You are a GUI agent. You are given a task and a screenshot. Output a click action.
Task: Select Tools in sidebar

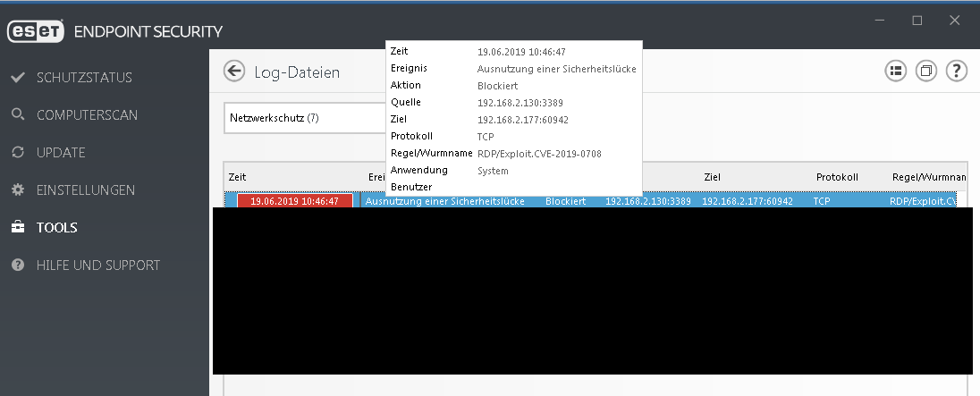(x=57, y=227)
